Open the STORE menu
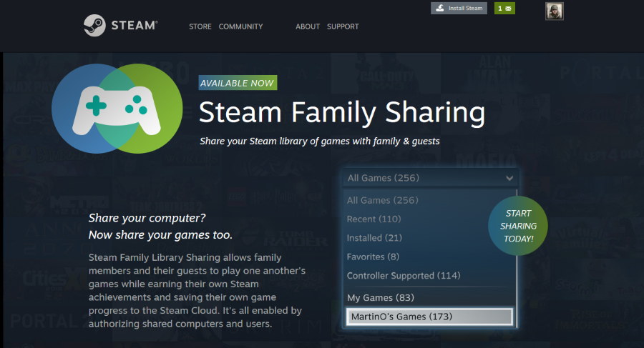The height and width of the screenshot is (348, 644). coord(200,26)
